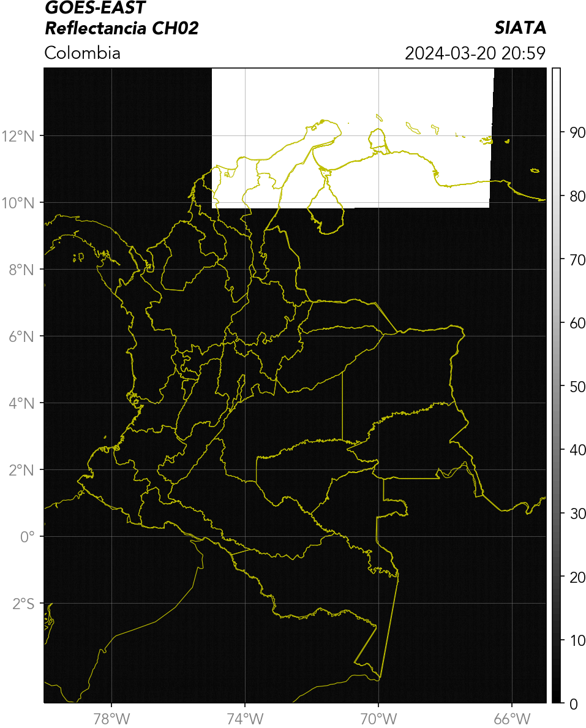The image size is (586, 728).
Task: Click the colorbar value 90
Action: tap(577, 133)
